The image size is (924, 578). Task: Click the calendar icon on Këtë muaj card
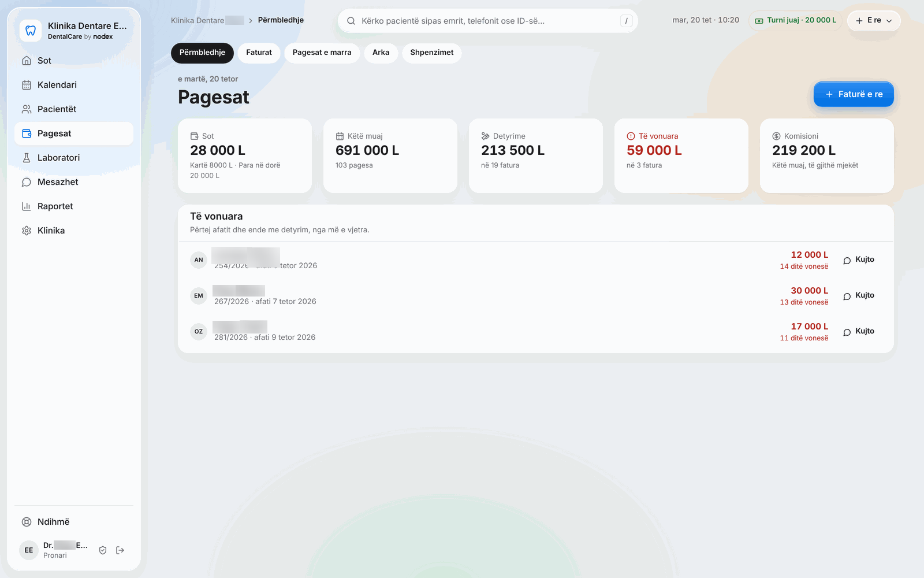tap(340, 136)
